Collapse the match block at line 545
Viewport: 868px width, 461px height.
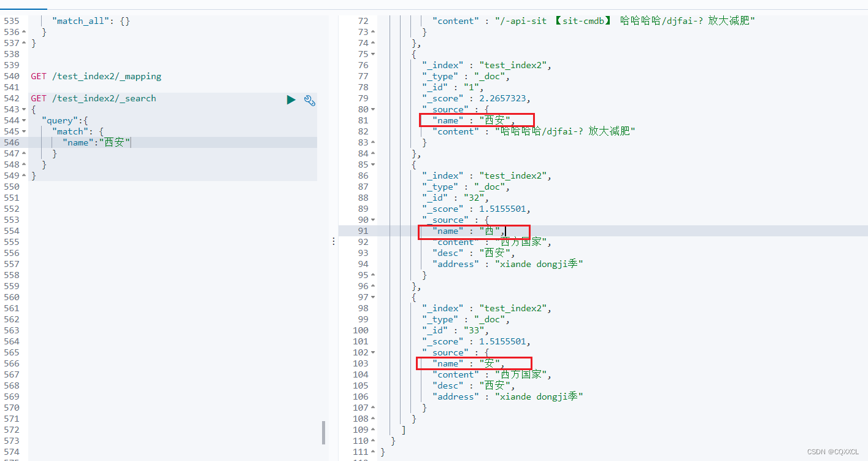[24, 131]
